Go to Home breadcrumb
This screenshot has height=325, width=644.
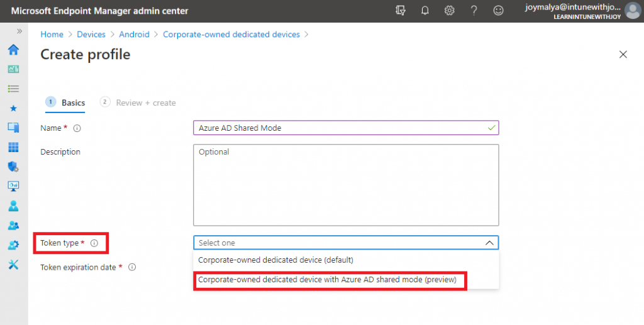52,35
